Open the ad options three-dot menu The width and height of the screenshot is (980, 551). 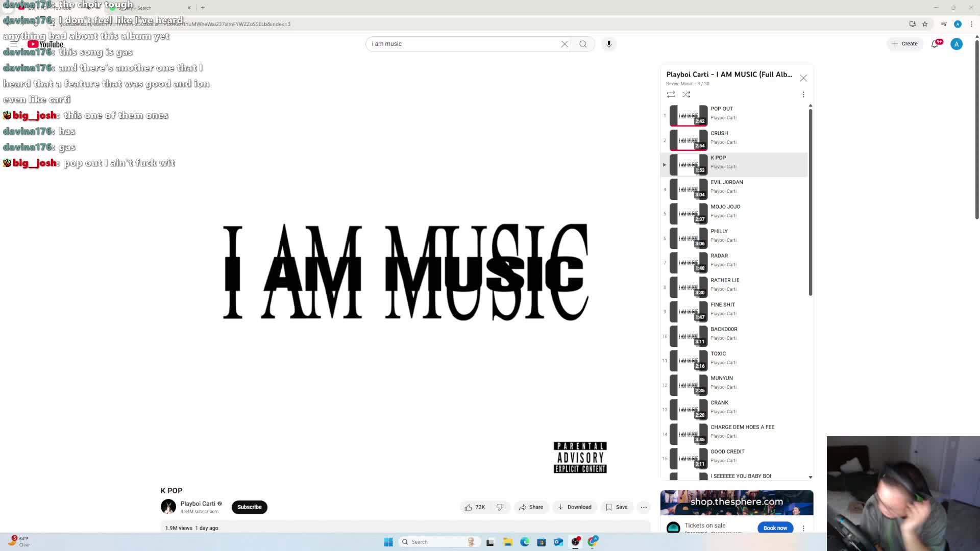click(x=803, y=529)
